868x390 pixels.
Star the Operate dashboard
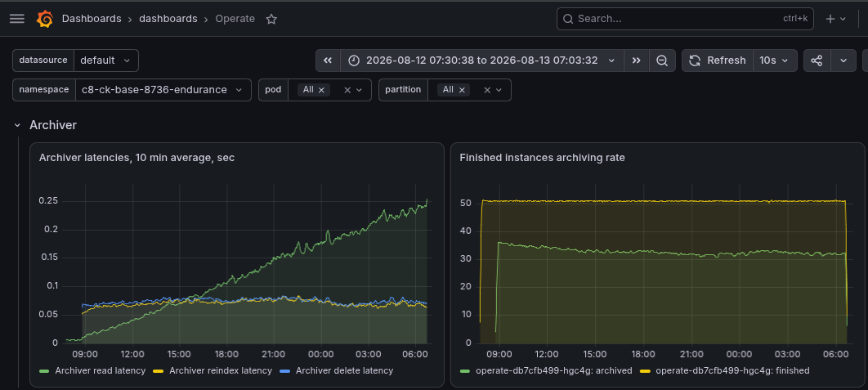pos(271,19)
